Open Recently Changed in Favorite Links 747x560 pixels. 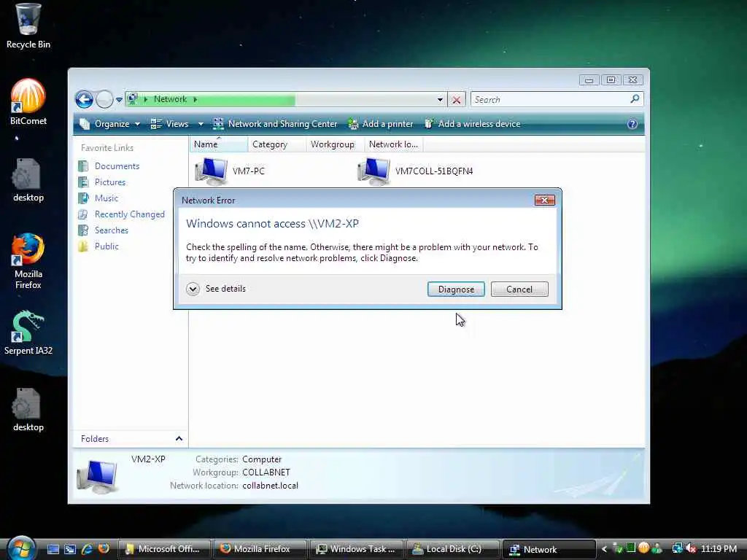pyautogui.click(x=130, y=214)
